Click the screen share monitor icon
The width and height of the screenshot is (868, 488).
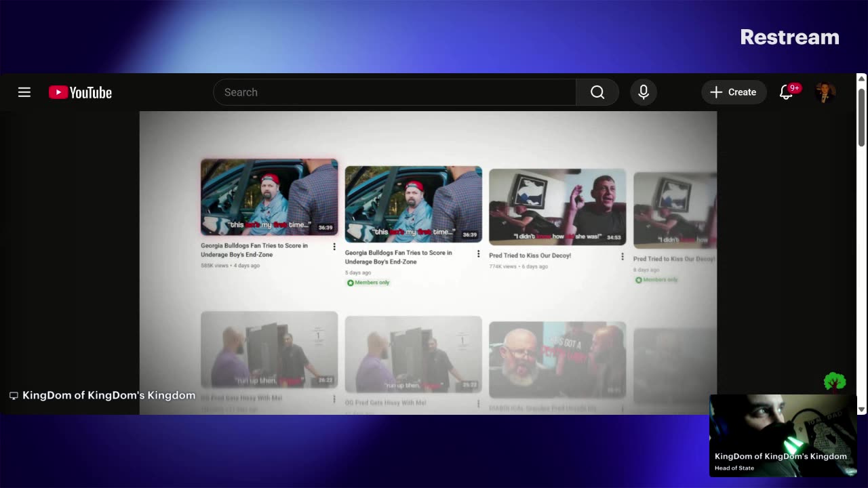click(14, 396)
